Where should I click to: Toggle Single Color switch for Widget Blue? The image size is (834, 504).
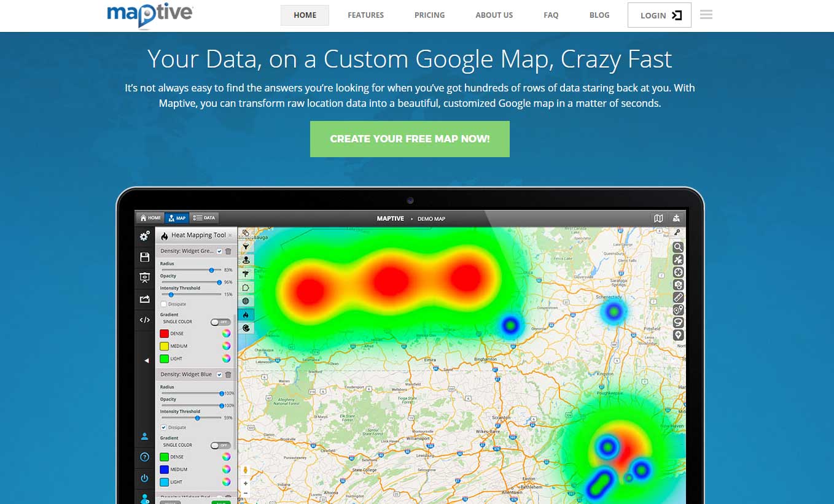(220, 445)
